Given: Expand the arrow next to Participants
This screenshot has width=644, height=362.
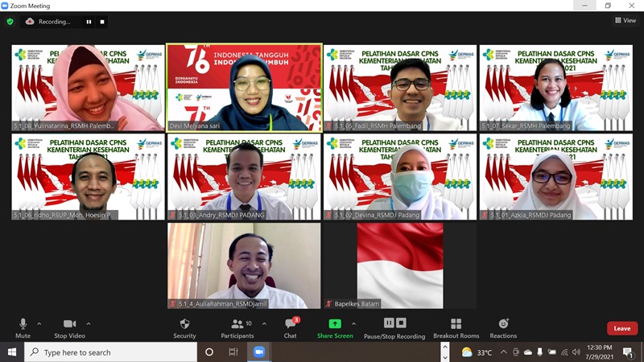Looking at the screenshot, I should pos(264,323).
